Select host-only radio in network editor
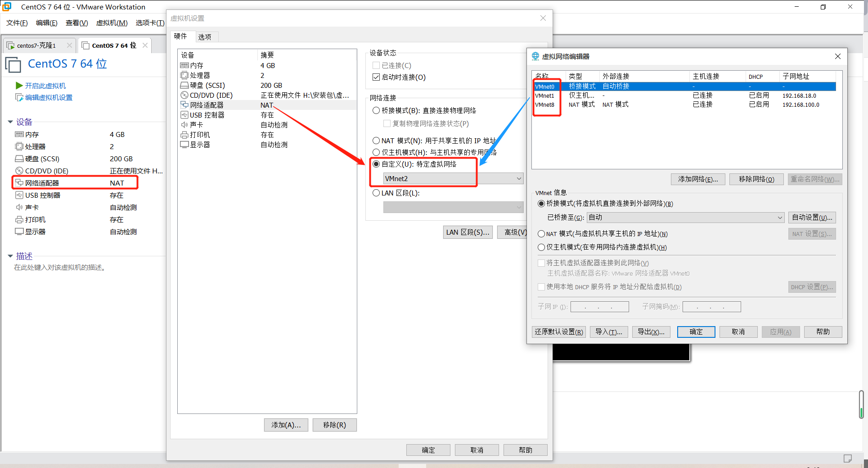 pyautogui.click(x=541, y=247)
